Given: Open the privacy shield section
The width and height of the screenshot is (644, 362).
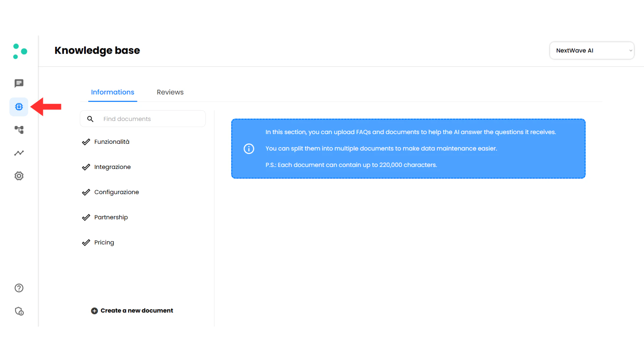Looking at the screenshot, I should coord(19,311).
